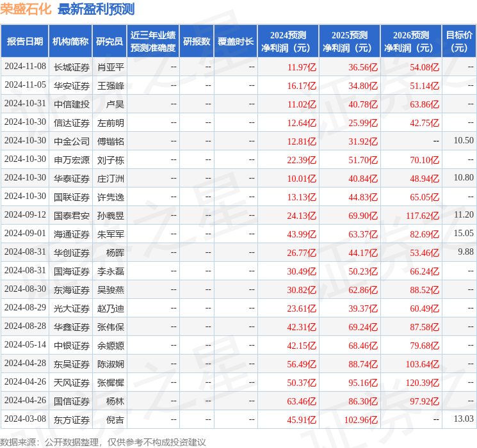Click the date 2024-05-14
The image size is (477, 448).
[x=25, y=344]
